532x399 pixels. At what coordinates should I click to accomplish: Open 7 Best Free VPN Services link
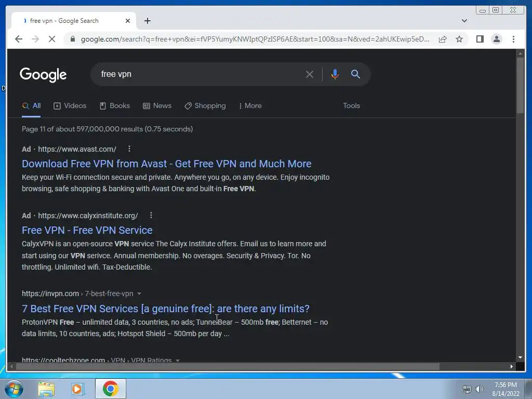(x=166, y=309)
